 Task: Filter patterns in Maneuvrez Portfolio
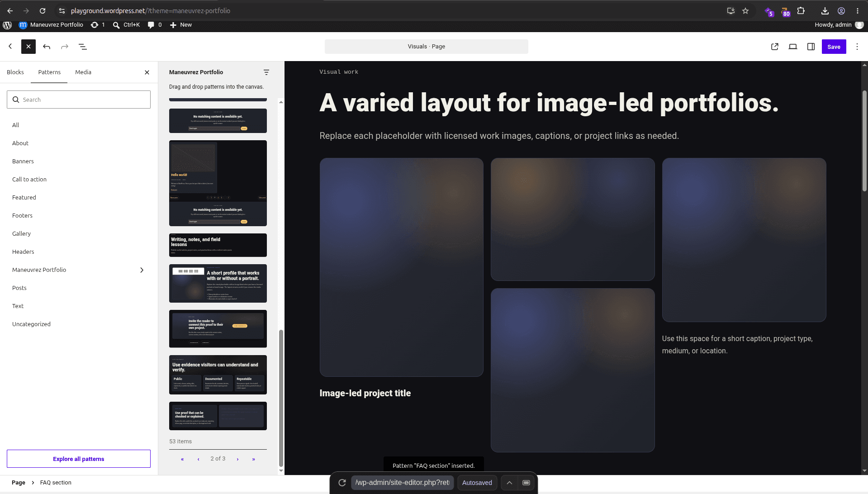(x=266, y=72)
